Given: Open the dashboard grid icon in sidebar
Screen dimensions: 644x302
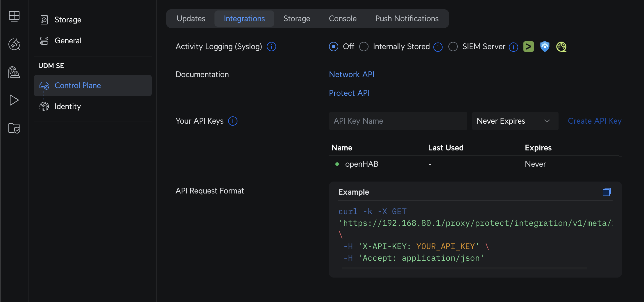Looking at the screenshot, I should 14,16.
